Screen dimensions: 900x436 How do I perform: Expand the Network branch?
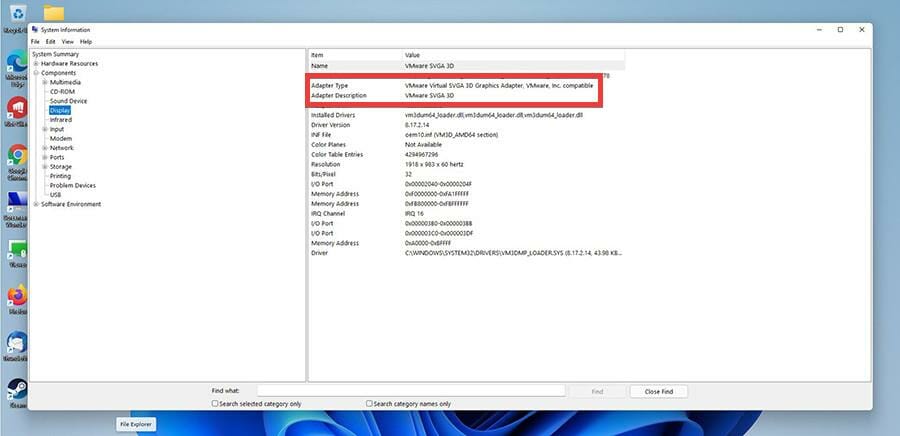45,148
